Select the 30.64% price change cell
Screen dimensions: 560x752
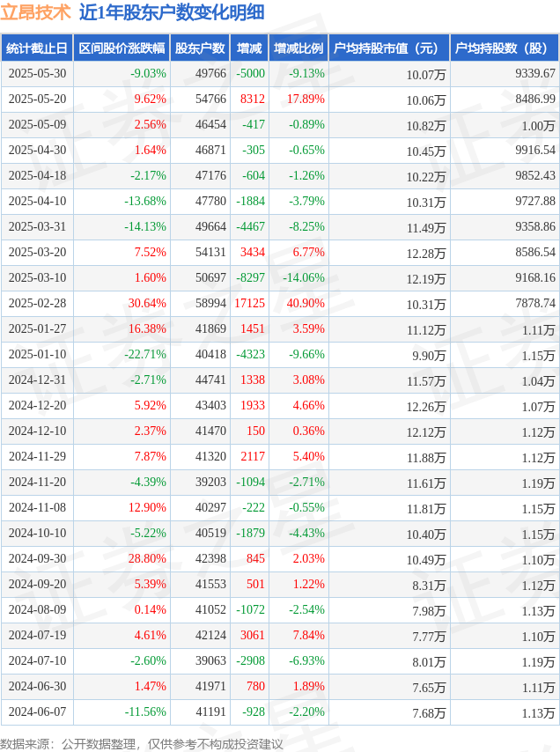[147, 304]
